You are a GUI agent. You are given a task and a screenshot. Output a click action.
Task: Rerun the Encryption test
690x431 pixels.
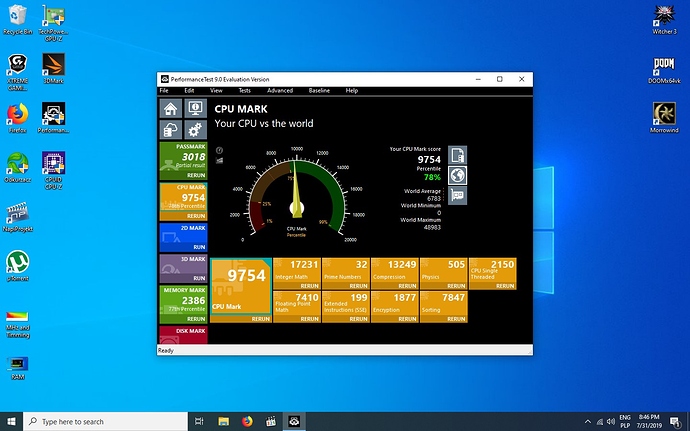[x=407, y=319]
